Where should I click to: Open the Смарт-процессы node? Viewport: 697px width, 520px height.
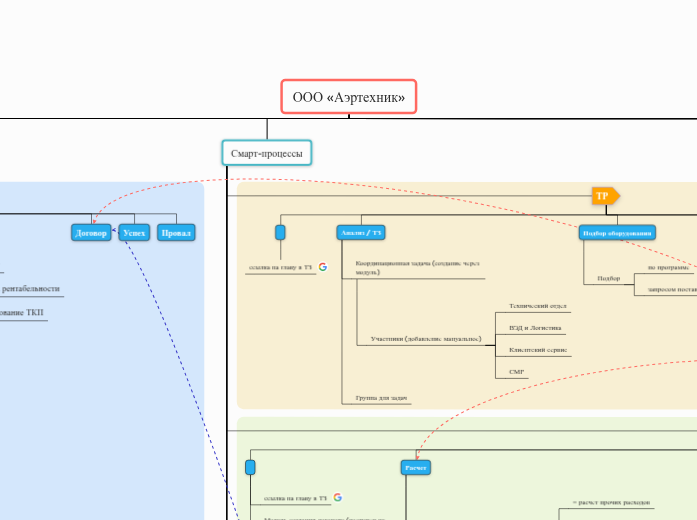click(267, 153)
